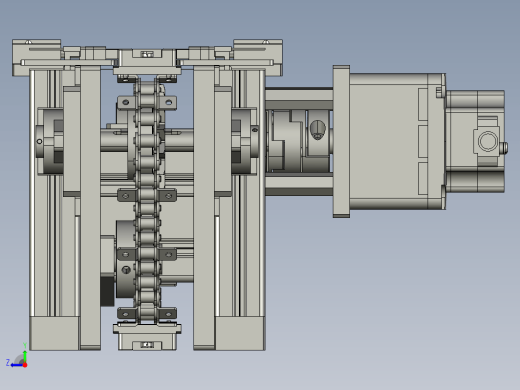Select the bottom center chain anchor block
520x390 pixels.
[x=147, y=337]
